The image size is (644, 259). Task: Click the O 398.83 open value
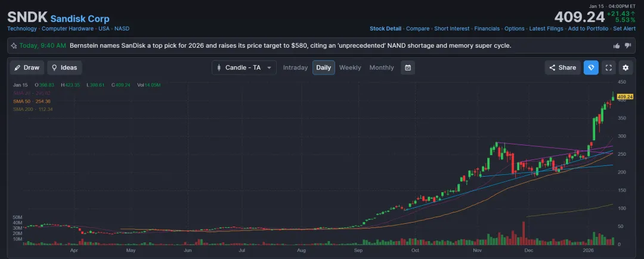(x=44, y=85)
